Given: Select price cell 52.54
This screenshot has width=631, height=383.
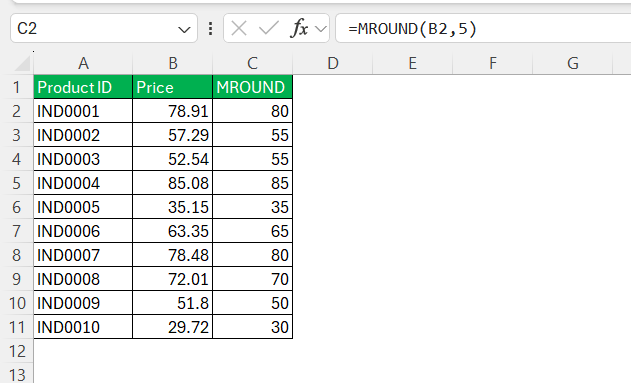Looking at the screenshot, I should (173, 159).
